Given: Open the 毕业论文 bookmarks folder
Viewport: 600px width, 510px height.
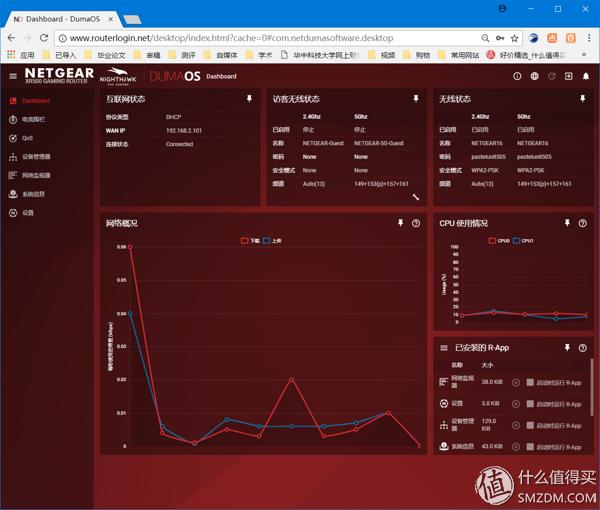Looking at the screenshot, I should click(105, 55).
